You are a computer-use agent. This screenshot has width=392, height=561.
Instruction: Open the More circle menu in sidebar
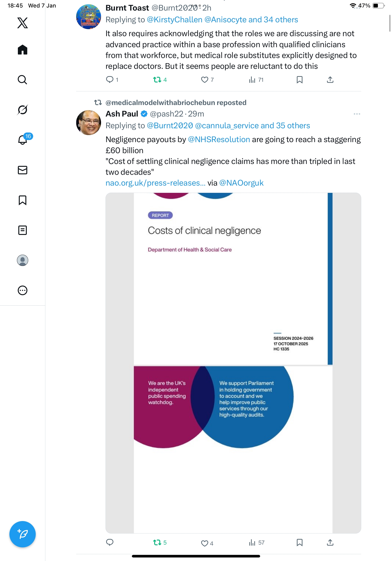pos(23,290)
